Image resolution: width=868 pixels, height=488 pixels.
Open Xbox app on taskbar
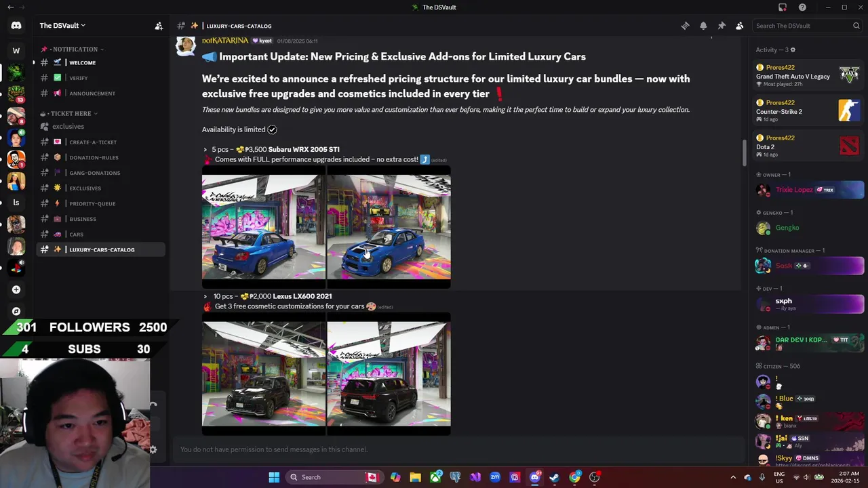coord(435,477)
